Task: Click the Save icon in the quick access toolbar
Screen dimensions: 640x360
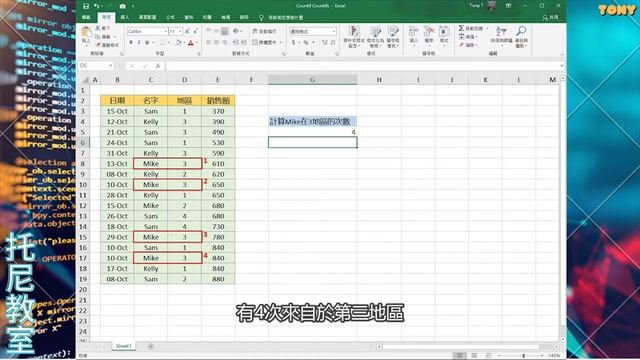Action: (86, 6)
